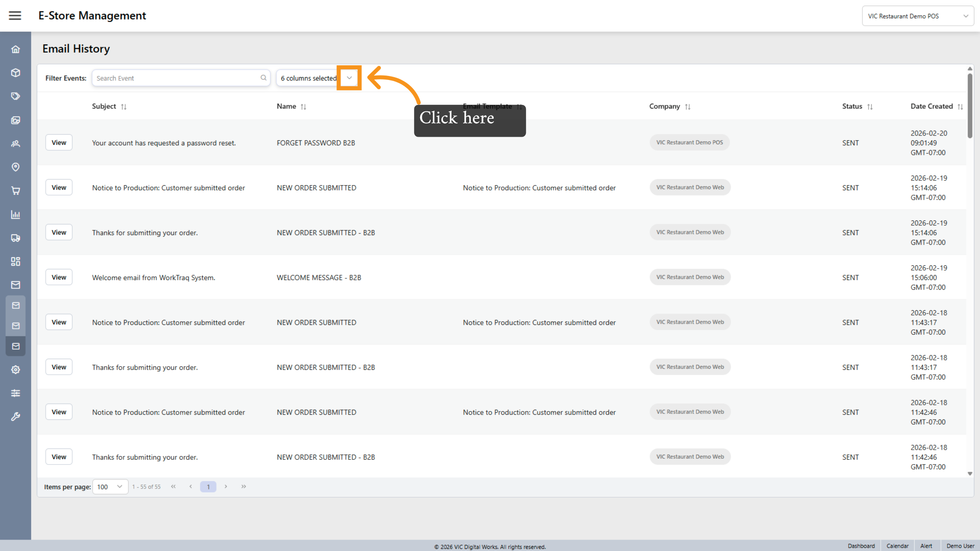This screenshot has width=980, height=551.
Task: View the FORGET PASSWORD B2B email
Action: click(59, 142)
